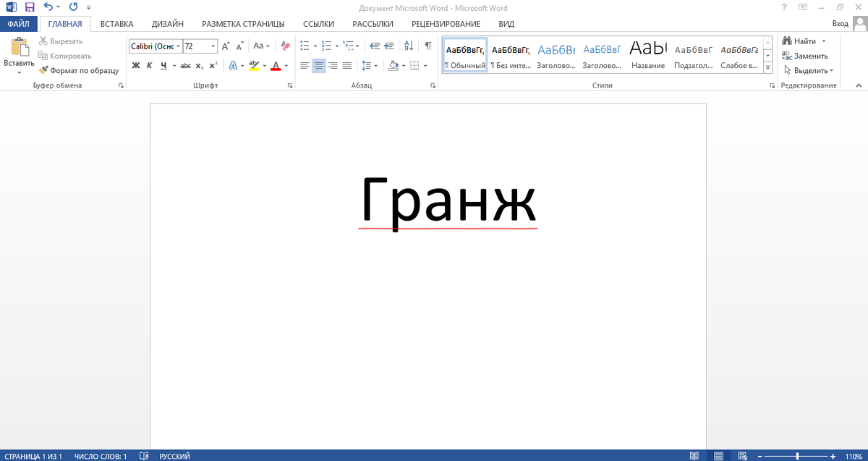Switch to the ССЫЛКИ tab
This screenshot has height=461, width=868.
(318, 24)
